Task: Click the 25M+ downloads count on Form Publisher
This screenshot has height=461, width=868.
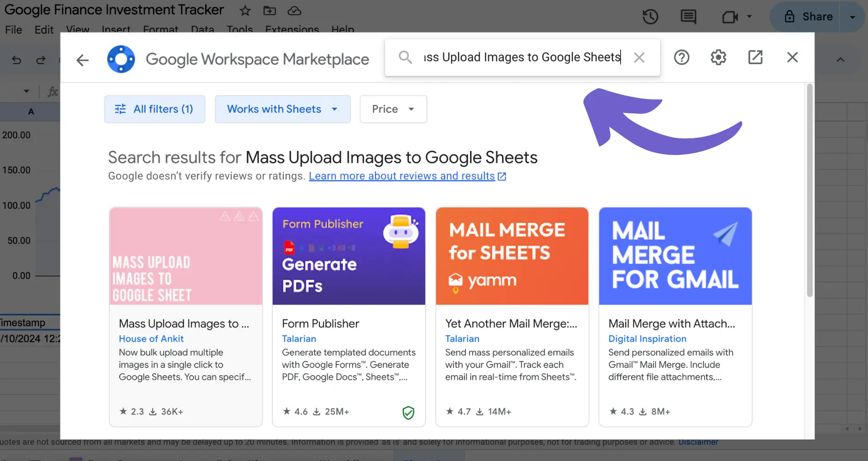Action: point(331,411)
